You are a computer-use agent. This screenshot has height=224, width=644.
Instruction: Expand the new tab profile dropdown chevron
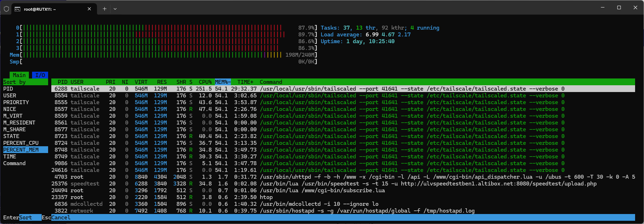tap(115, 9)
